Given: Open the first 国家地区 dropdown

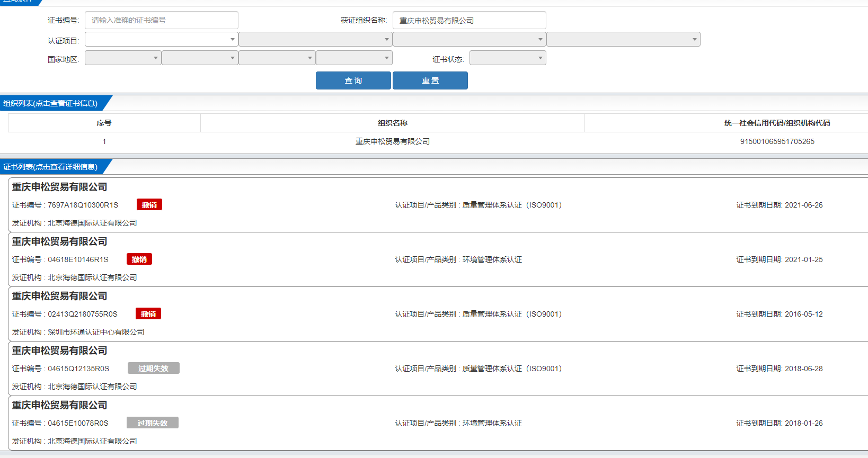Looking at the screenshot, I should tap(123, 58).
